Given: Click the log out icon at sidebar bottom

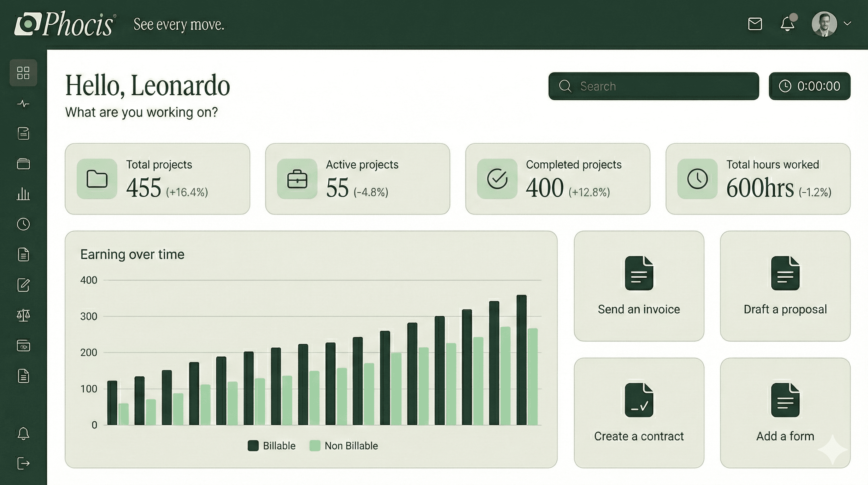Looking at the screenshot, I should [x=24, y=463].
